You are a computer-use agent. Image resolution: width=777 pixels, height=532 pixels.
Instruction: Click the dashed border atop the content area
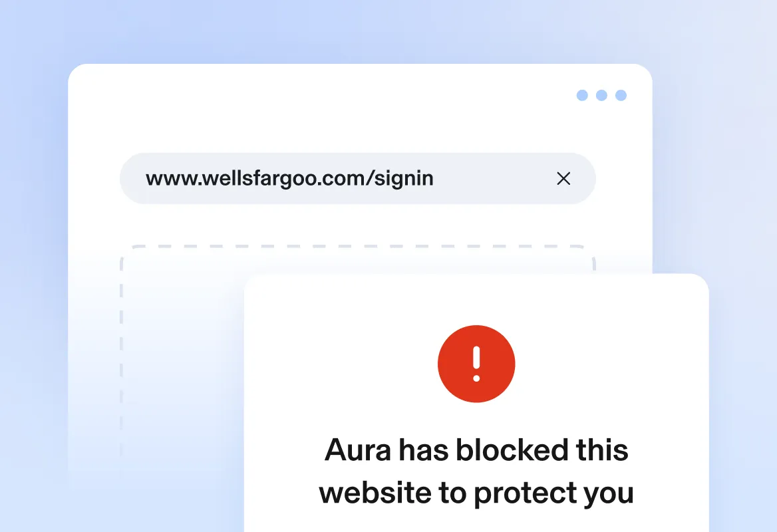357,245
